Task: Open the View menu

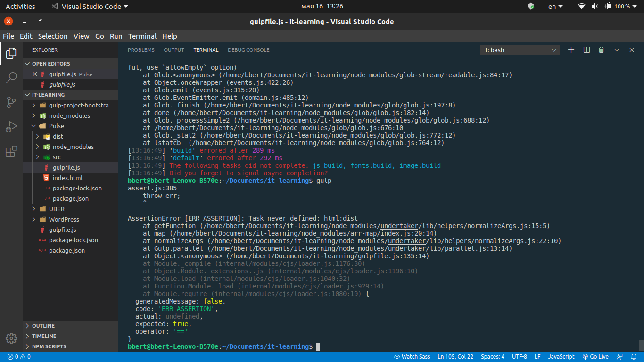Action: pyautogui.click(x=81, y=36)
